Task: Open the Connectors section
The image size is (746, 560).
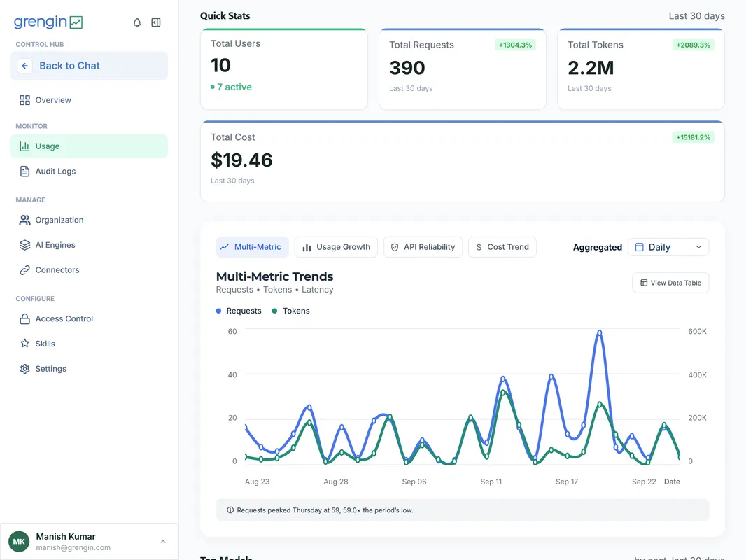Action: [x=89, y=269]
